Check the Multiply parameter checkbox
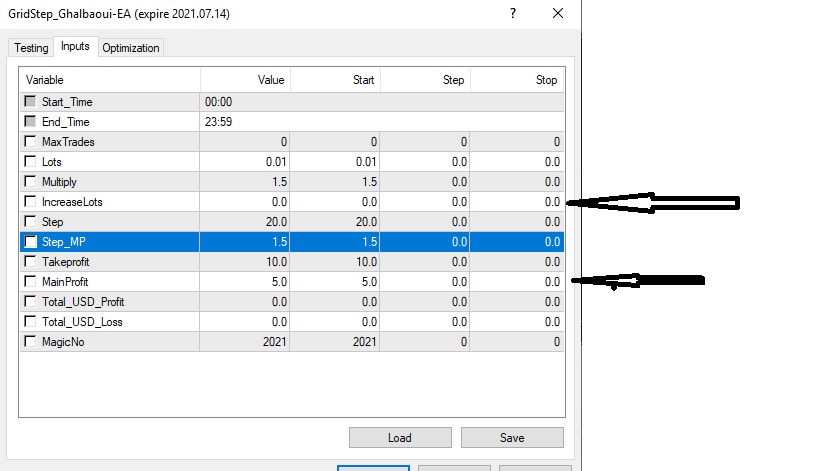Screen dimensions: 819x471 coord(31,182)
